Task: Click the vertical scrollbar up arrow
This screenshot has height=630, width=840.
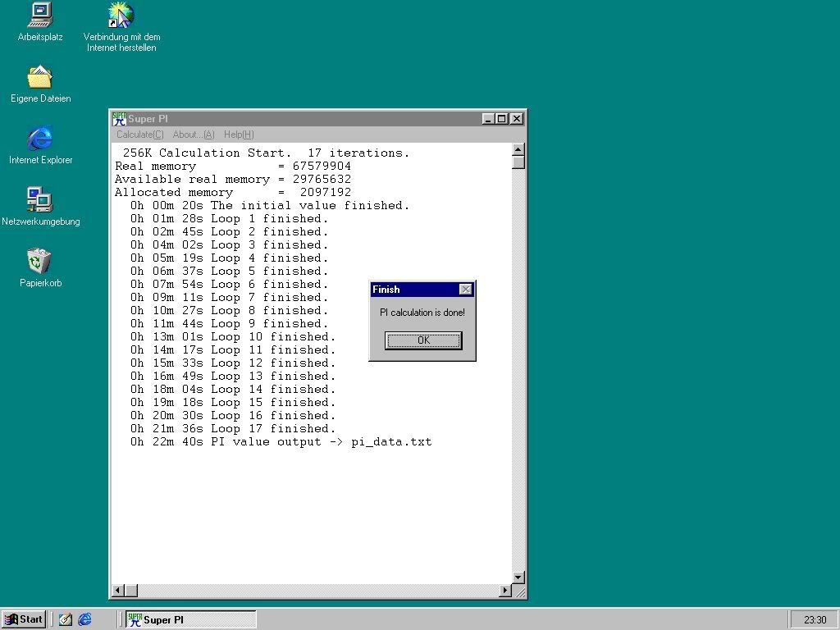Action: click(518, 149)
